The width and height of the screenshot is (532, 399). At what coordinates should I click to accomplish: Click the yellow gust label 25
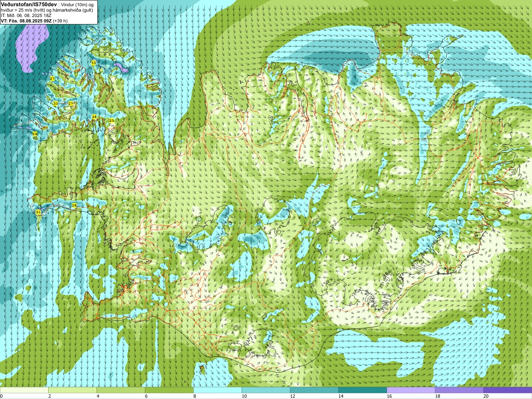point(112,120)
